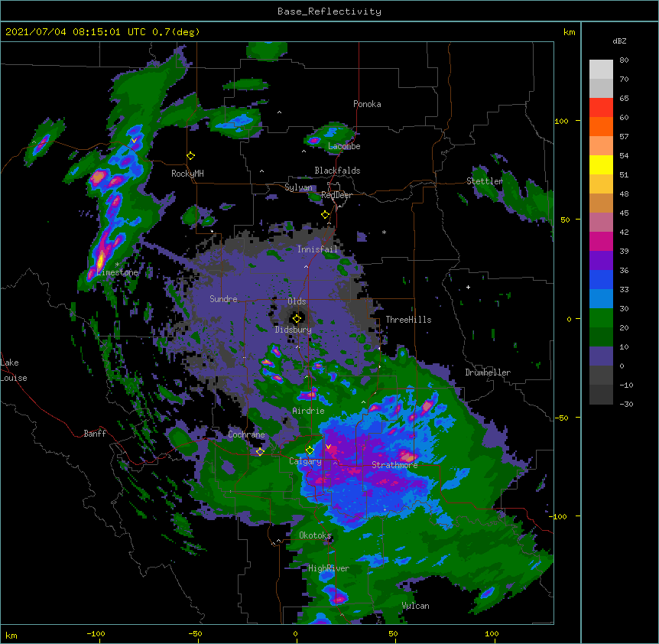Click the tan 45–48 dBZ legend swatch
The width and height of the screenshot is (659, 644).
point(601,203)
